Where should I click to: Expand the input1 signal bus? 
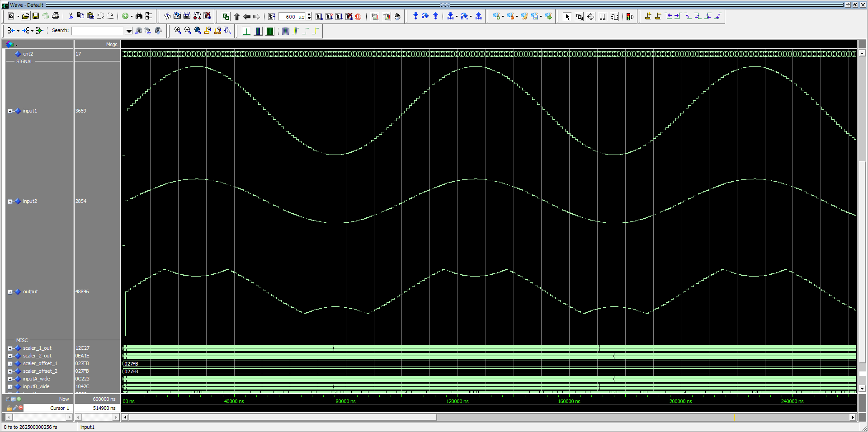pos(10,111)
